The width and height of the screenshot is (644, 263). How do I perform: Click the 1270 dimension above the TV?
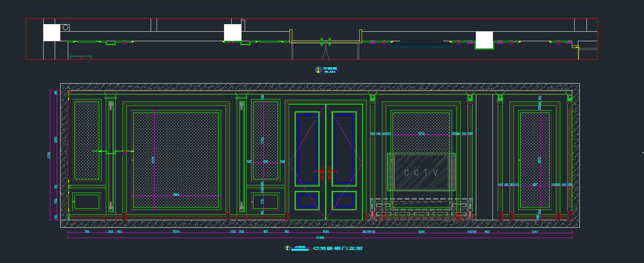click(x=421, y=134)
